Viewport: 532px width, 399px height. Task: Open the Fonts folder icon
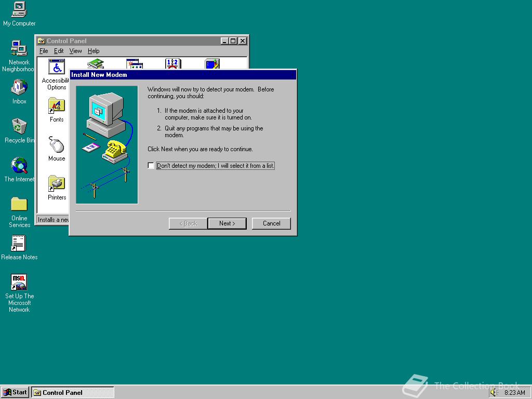tap(56, 107)
